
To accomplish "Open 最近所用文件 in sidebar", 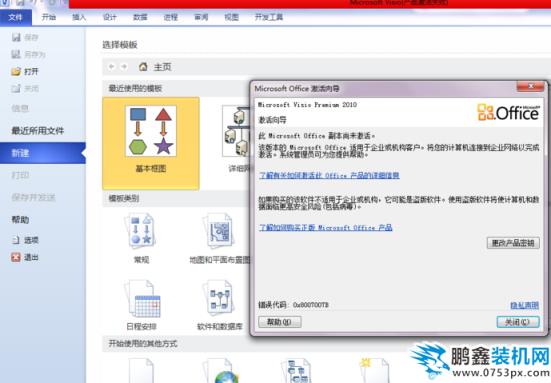I will coord(38,131).
